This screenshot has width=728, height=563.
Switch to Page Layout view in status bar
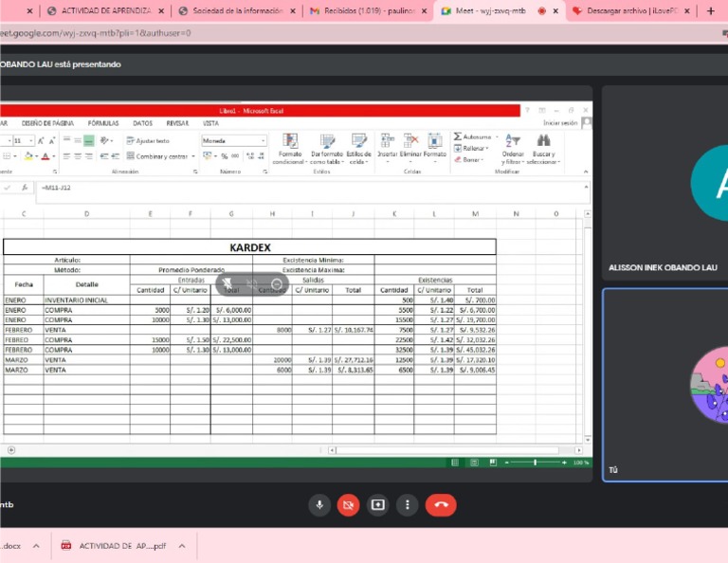click(474, 463)
